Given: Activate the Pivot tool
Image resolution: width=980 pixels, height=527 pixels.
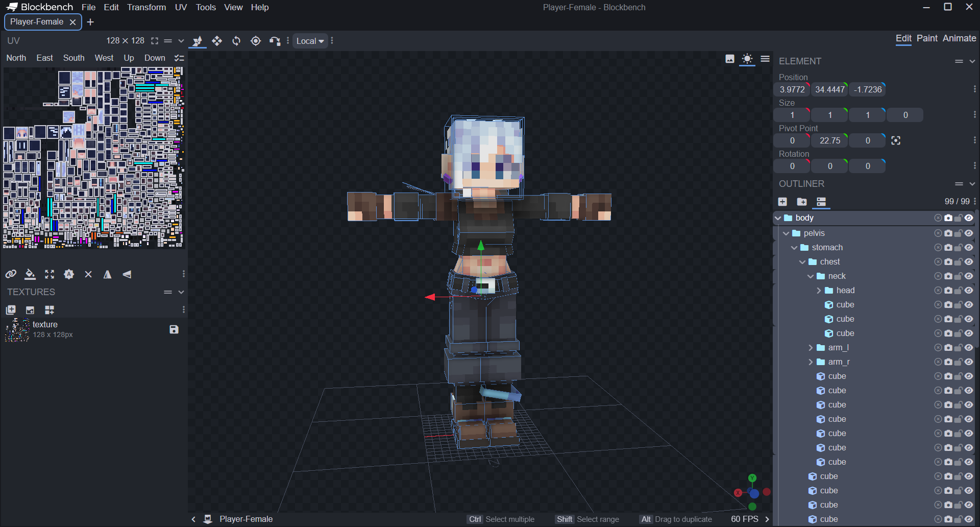Looking at the screenshot, I should pos(255,41).
